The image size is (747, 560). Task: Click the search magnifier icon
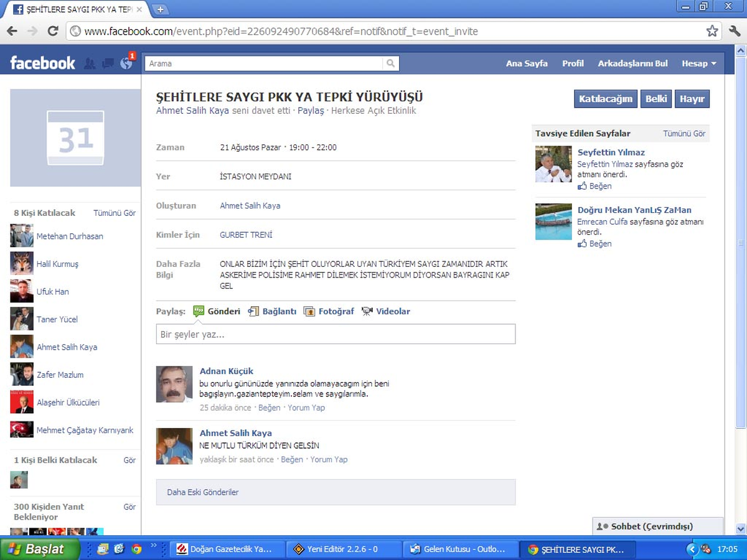coord(390,63)
